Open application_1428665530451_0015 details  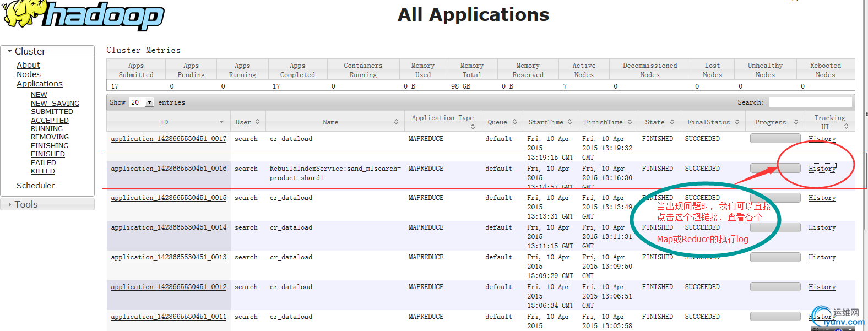coord(169,198)
